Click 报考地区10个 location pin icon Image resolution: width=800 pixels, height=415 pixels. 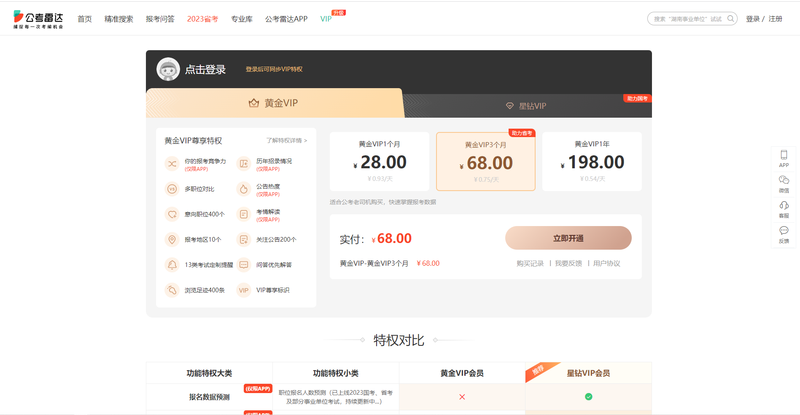pyautogui.click(x=172, y=239)
